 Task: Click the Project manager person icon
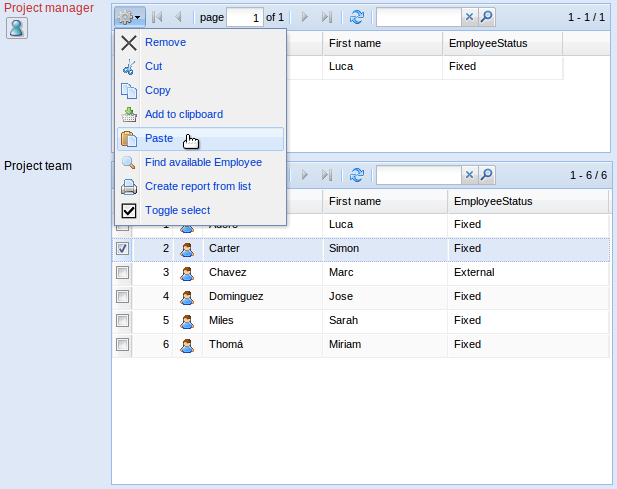pyautogui.click(x=17, y=27)
